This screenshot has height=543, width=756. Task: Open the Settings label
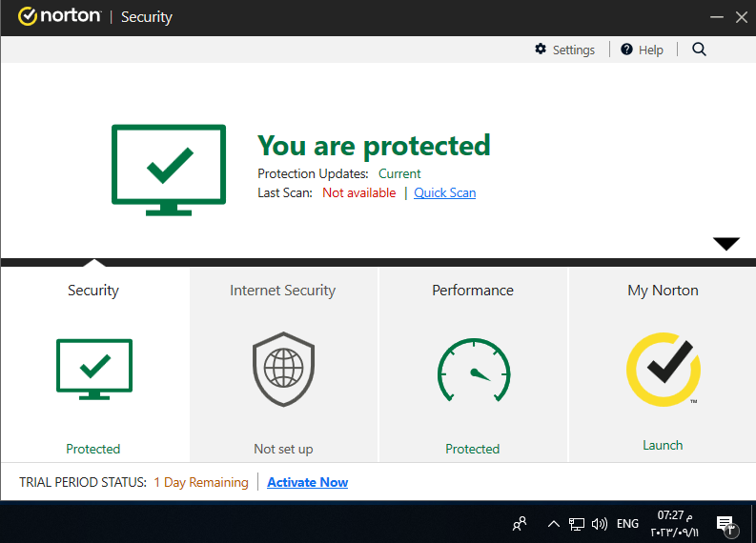pyautogui.click(x=573, y=50)
